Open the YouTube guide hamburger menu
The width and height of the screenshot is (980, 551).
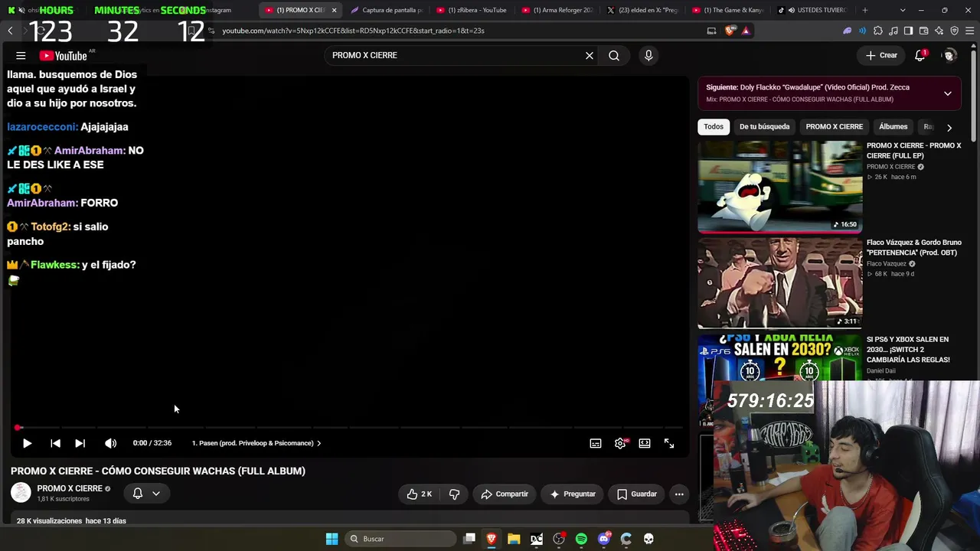tap(21, 55)
